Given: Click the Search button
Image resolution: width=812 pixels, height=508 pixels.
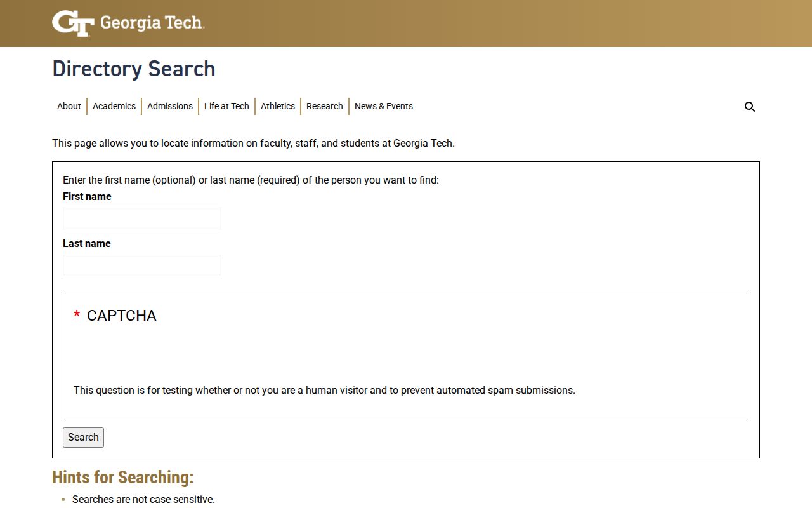Looking at the screenshot, I should point(83,438).
